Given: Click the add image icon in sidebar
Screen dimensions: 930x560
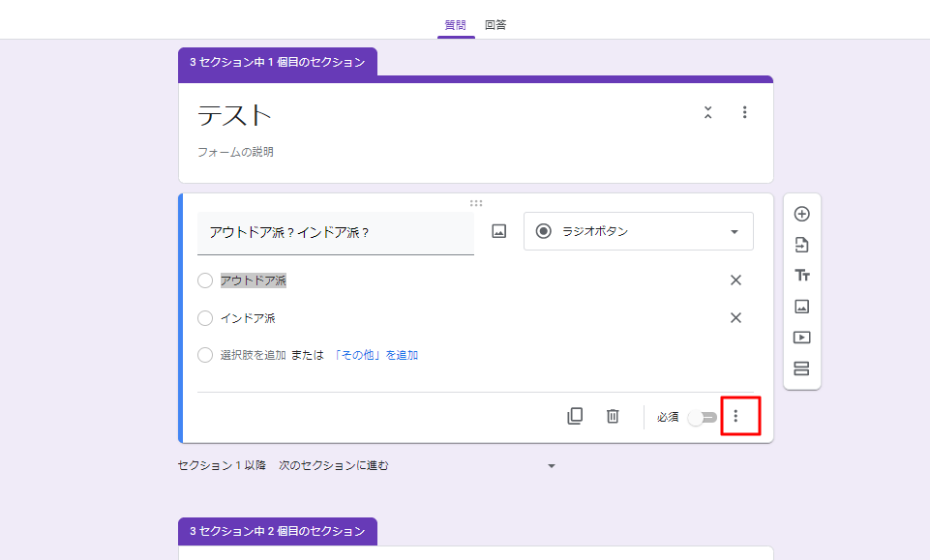Looking at the screenshot, I should click(801, 307).
